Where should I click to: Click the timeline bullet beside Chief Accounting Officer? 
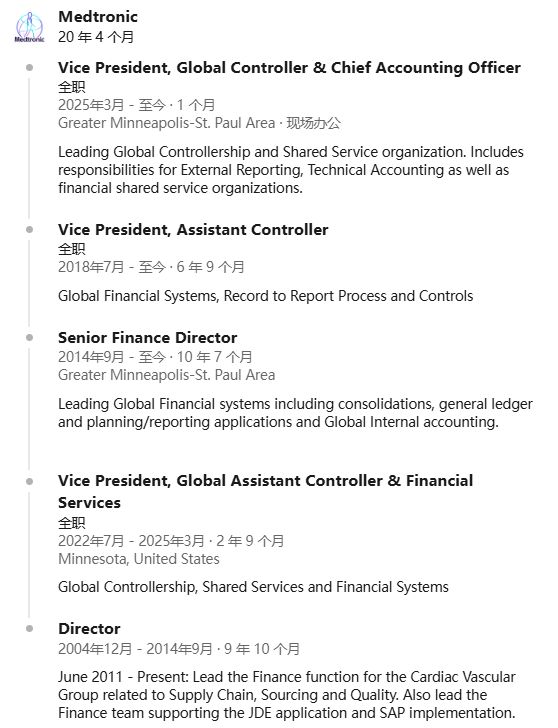point(30,68)
